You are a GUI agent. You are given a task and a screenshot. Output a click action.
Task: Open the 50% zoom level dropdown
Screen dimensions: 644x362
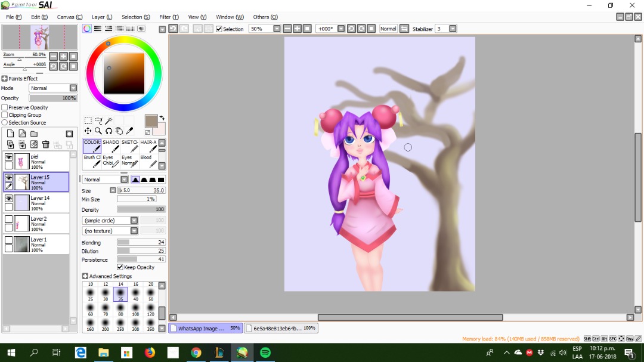[277, 29]
